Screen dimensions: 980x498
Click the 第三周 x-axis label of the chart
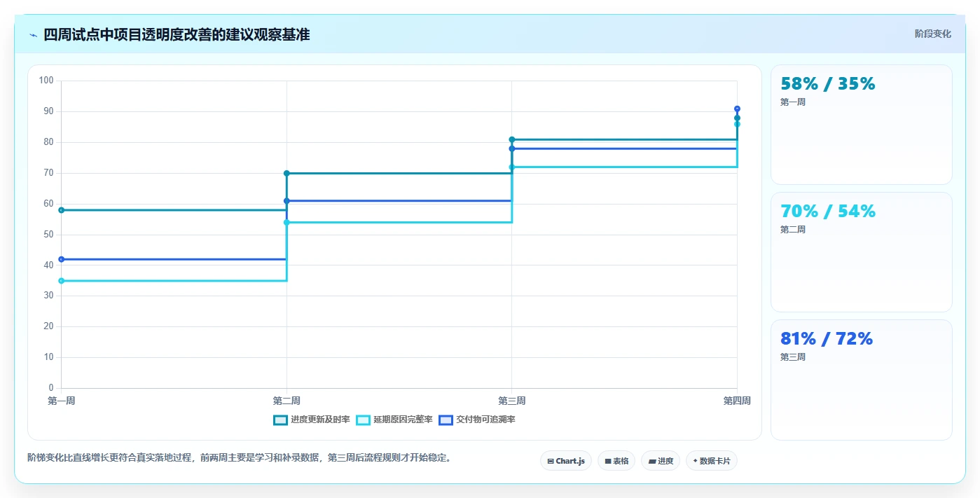(x=512, y=401)
